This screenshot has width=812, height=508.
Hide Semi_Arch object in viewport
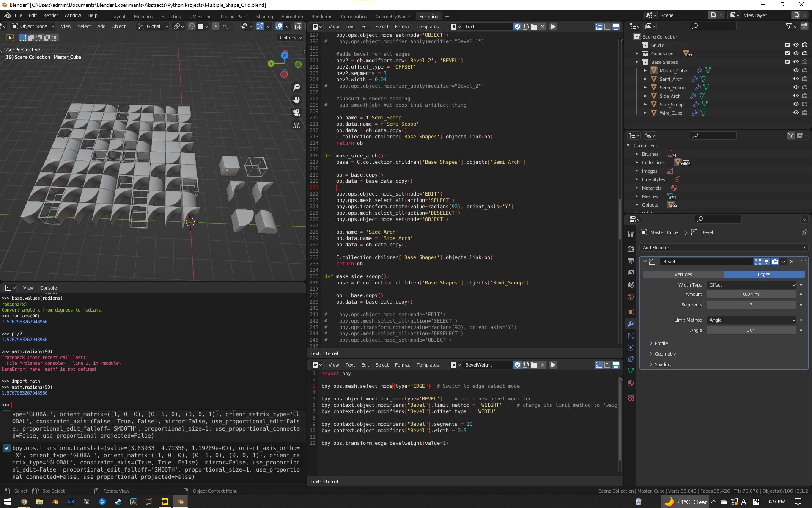click(796, 79)
